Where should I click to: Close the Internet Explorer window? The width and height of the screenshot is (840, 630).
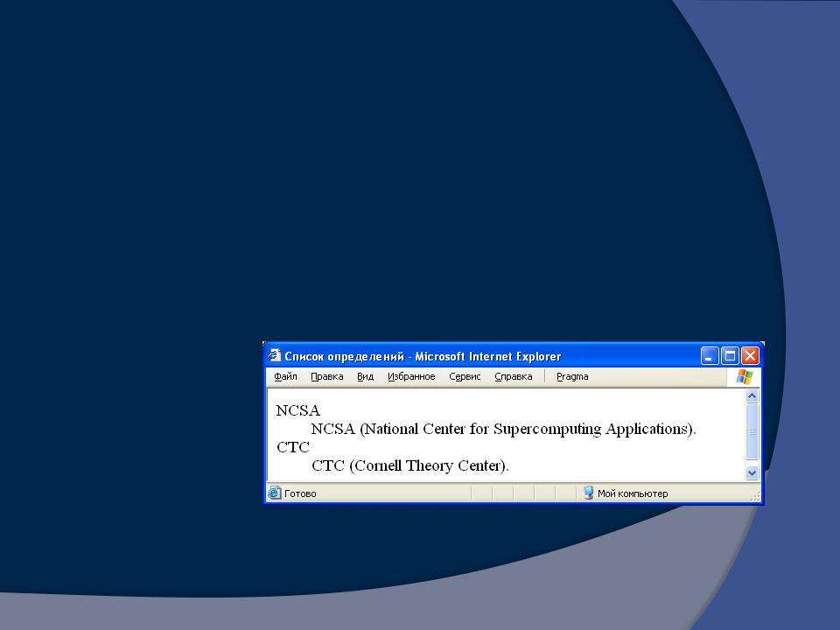coord(750,356)
